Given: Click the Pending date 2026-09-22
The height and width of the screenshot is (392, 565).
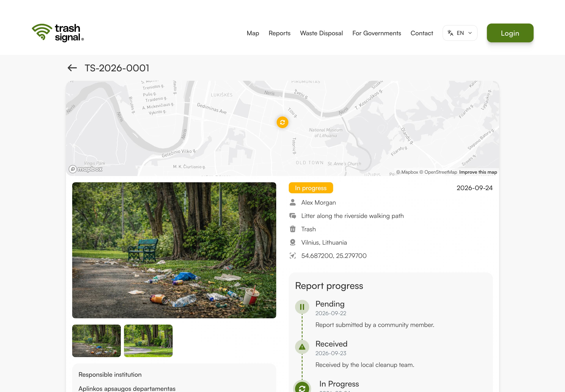Looking at the screenshot, I should pyautogui.click(x=331, y=313).
